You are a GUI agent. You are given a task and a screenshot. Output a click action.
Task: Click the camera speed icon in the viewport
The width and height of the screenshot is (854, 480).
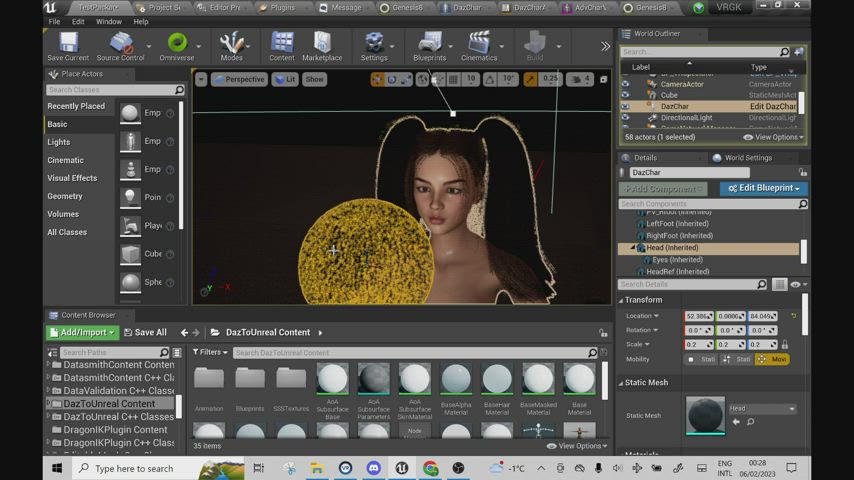coord(581,80)
